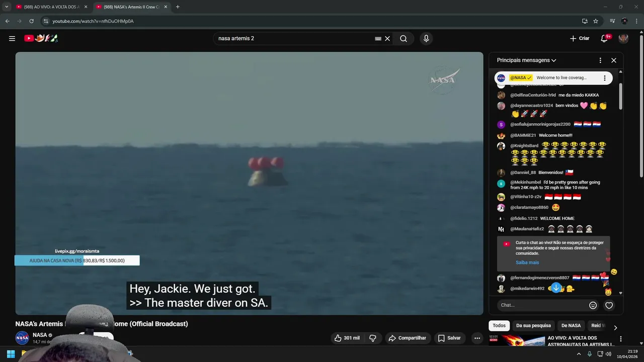Show more filter chips with right chevron

click(615, 327)
